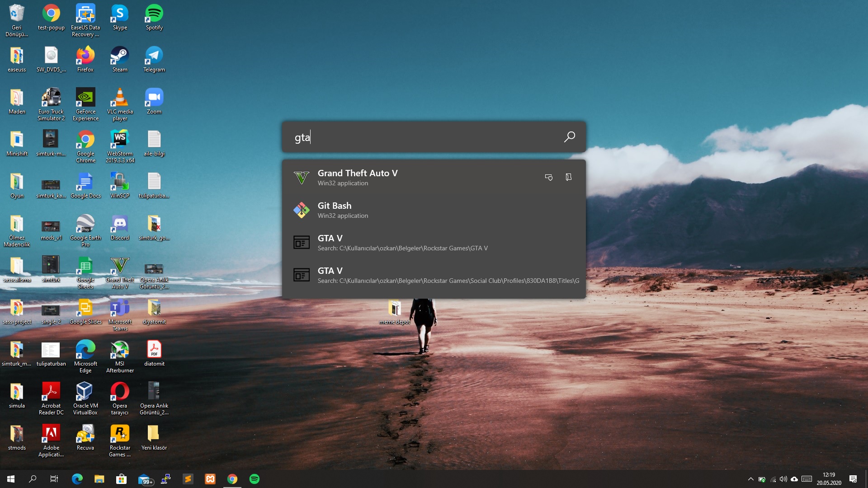Open Microsoft Store from taskbar
The height and width of the screenshot is (488, 868).
point(121,479)
